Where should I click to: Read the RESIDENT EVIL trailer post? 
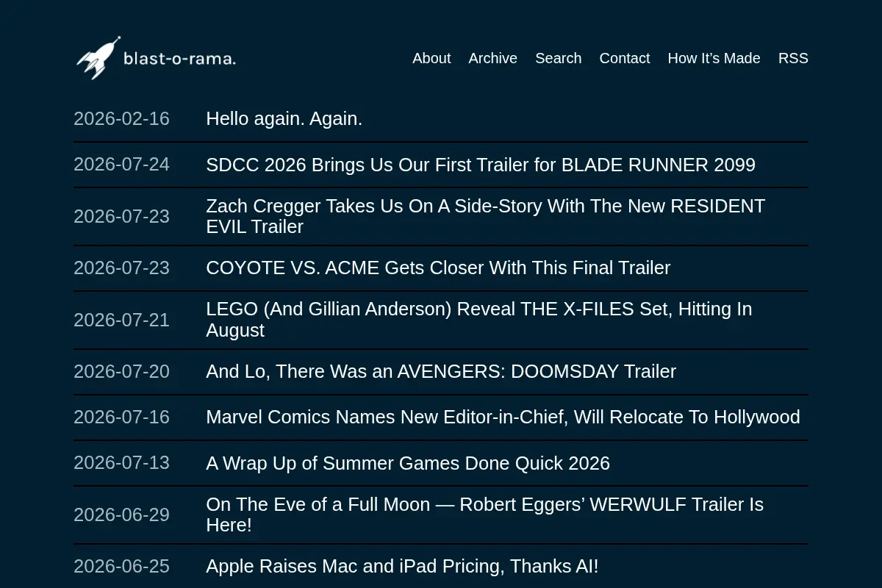pos(486,216)
